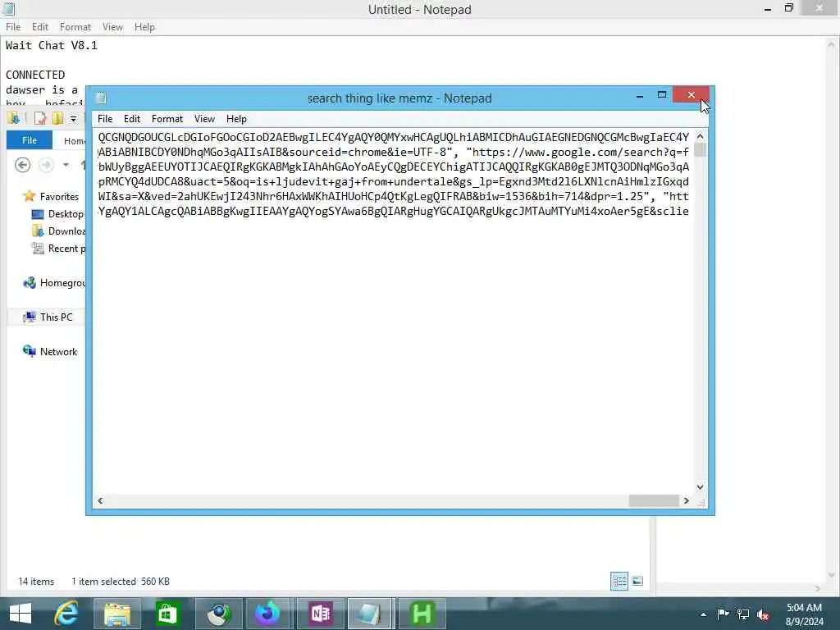Open File menu in the front Notepad window
Viewport: 840px width, 630px height.
[x=105, y=119]
